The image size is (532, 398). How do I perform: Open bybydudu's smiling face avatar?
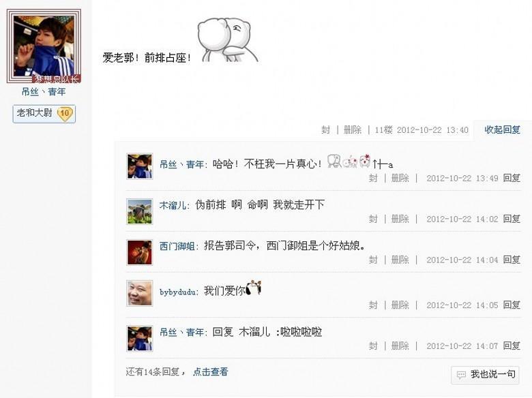pyautogui.click(x=139, y=293)
